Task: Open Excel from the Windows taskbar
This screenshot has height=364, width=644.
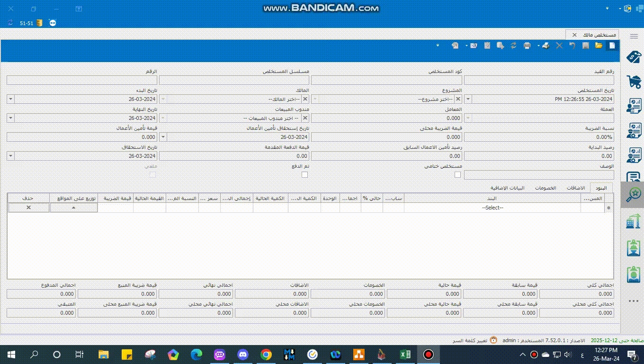Action: (x=405, y=354)
